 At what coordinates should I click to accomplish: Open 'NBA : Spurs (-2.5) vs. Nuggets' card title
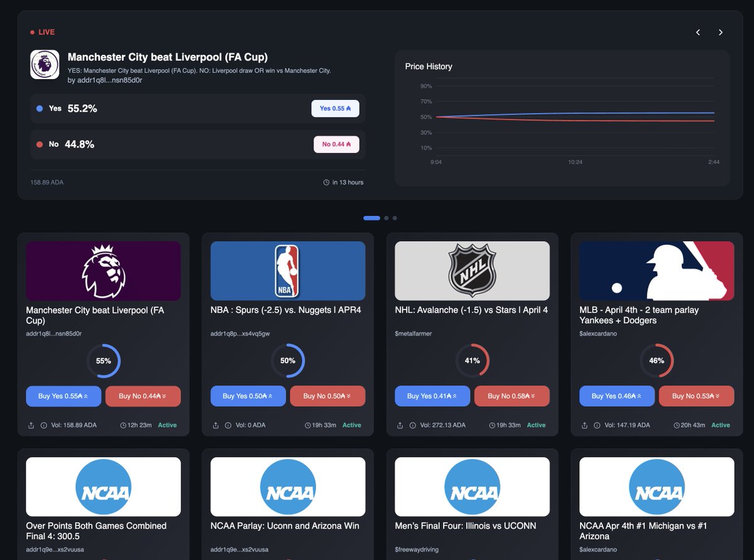pos(286,310)
